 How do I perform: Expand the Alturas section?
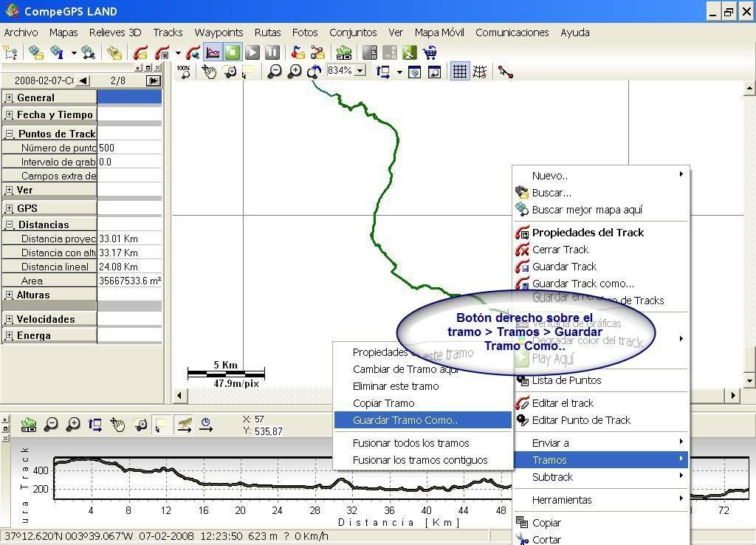9,295
